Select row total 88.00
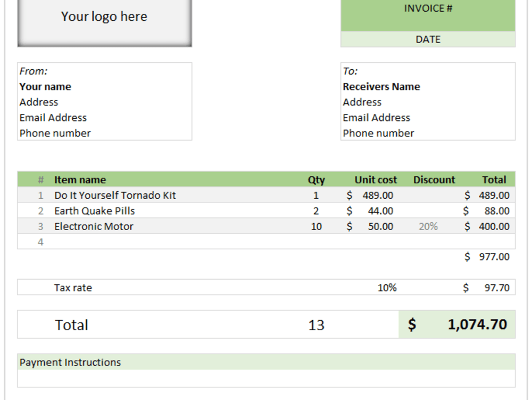 coord(486,211)
